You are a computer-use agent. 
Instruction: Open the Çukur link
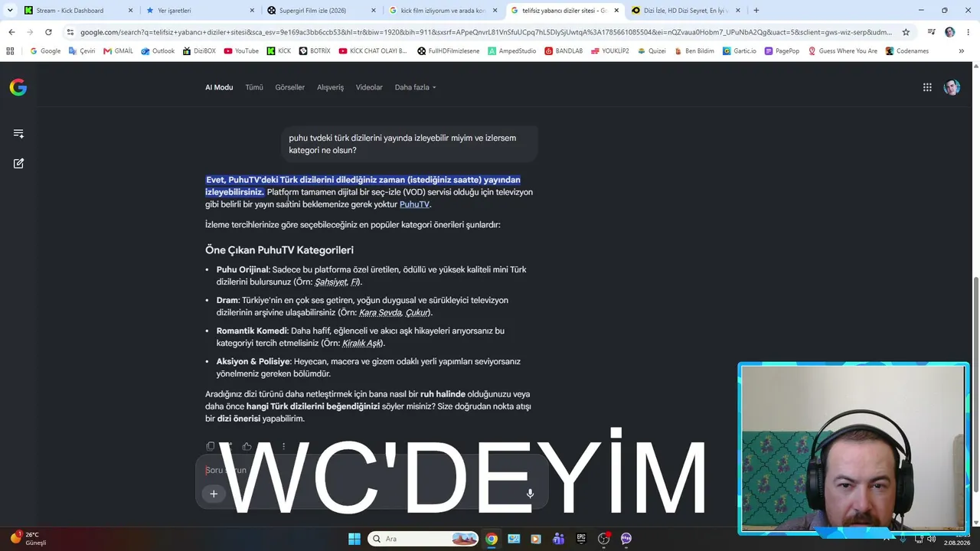pyautogui.click(x=417, y=313)
